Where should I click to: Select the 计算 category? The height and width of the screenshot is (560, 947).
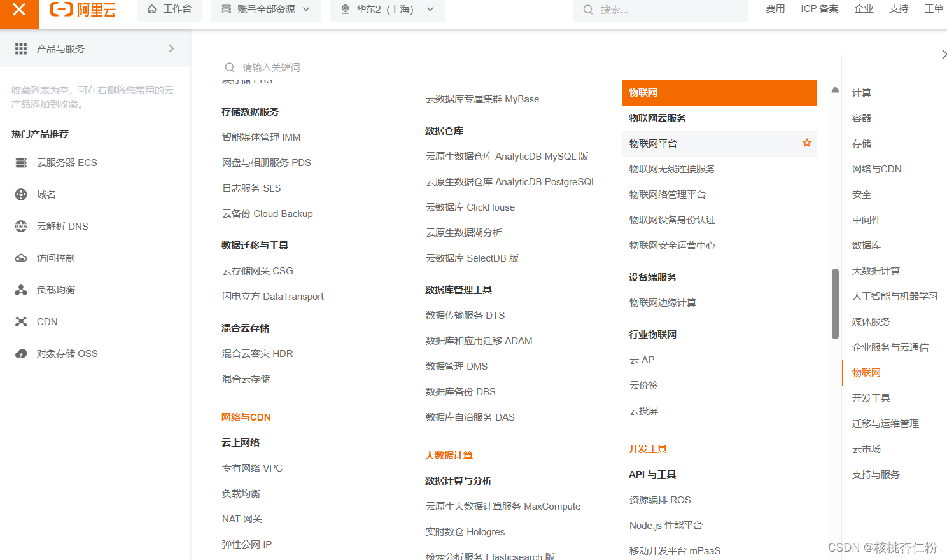tap(862, 93)
